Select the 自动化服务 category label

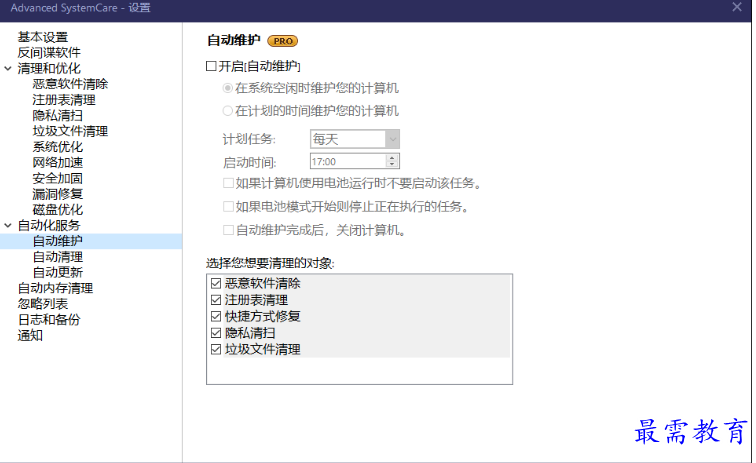(49, 225)
